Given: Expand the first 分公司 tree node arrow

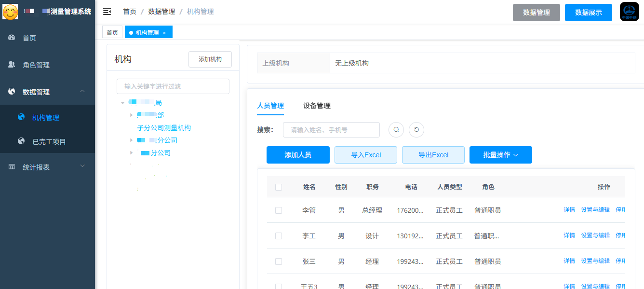Looking at the screenshot, I should click(132, 140).
